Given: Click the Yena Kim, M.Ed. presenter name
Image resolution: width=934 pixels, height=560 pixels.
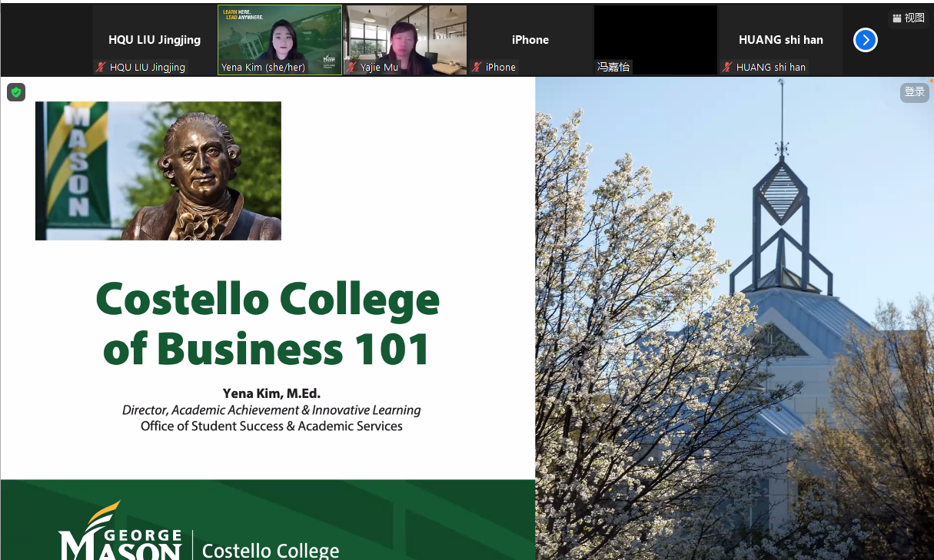Looking at the screenshot, I should pos(271,394).
